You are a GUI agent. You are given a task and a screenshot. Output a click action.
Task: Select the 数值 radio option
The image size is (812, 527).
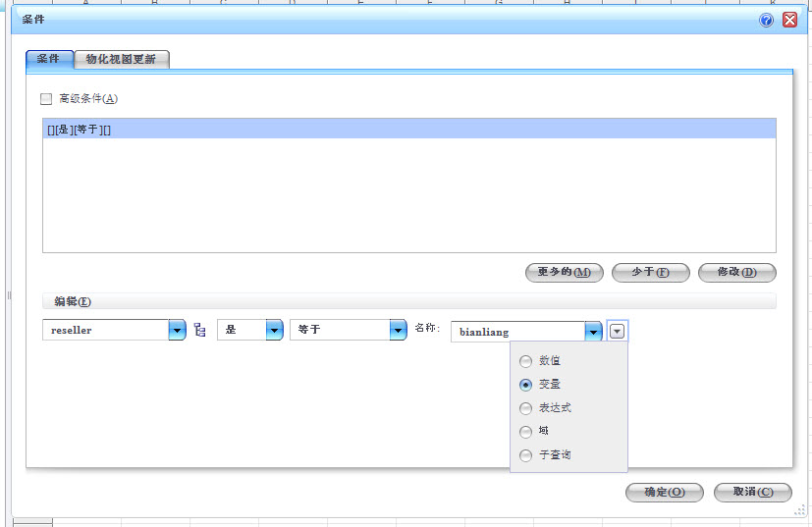(x=525, y=361)
